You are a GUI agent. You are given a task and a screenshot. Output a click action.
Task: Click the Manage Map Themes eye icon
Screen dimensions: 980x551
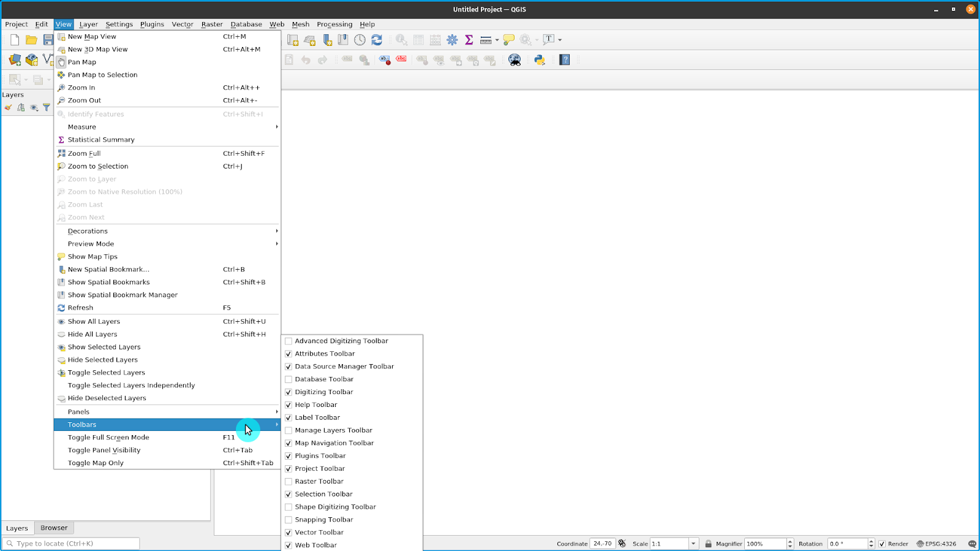34,107
